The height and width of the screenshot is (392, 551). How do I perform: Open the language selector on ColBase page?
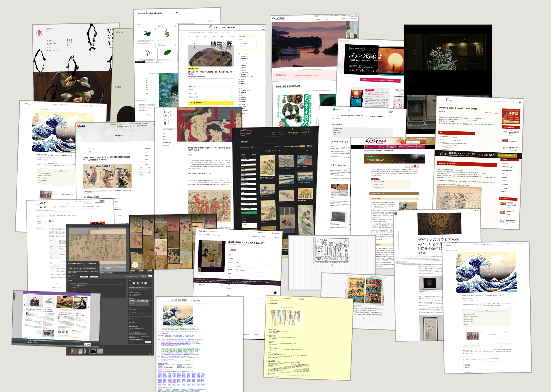point(275,233)
